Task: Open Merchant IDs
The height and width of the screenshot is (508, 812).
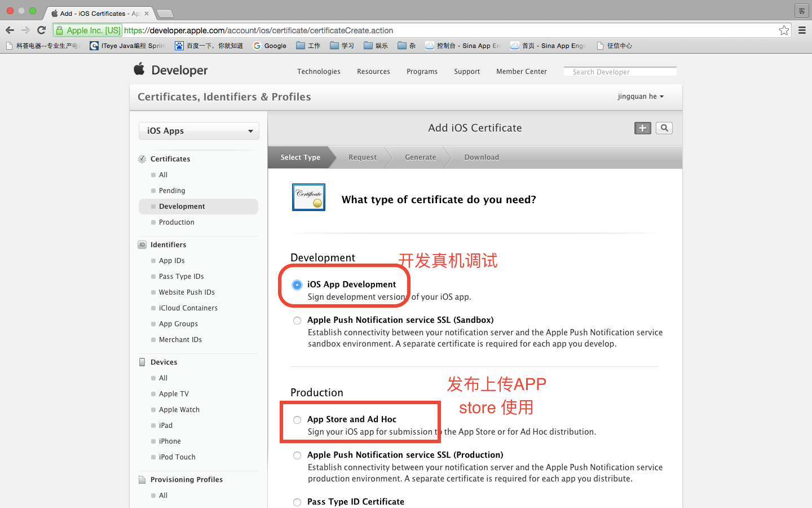Action: 180,340
